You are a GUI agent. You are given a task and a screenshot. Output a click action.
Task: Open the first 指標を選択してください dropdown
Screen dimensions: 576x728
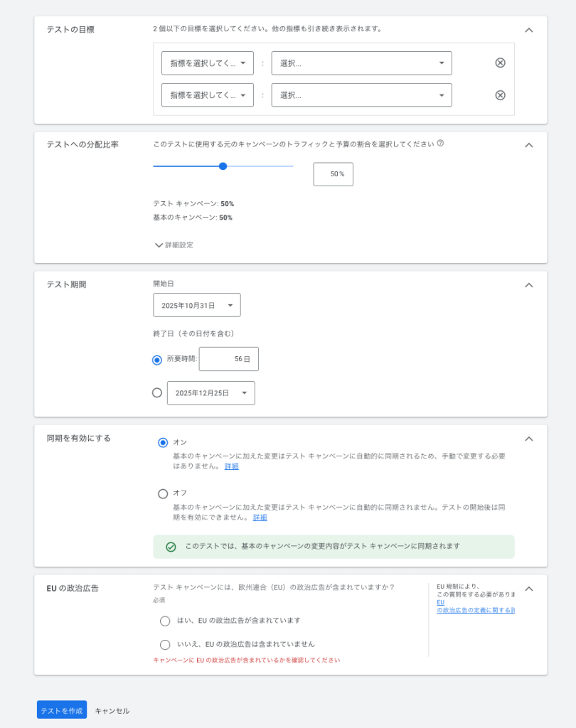click(x=207, y=63)
